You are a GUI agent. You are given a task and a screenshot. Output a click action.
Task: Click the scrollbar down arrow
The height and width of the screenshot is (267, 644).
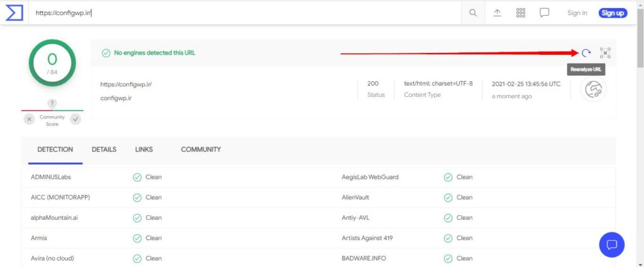640,264
